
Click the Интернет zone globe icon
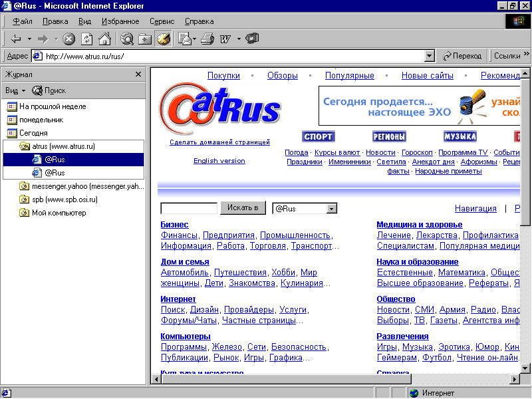click(414, 393)
